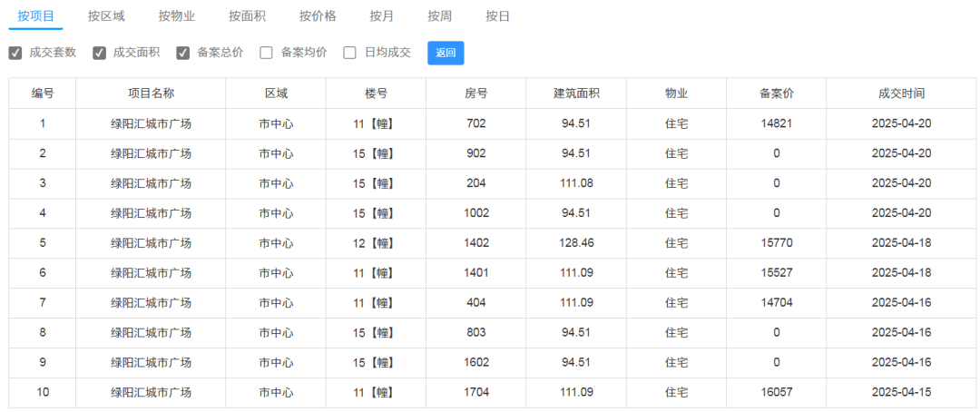980x412 pixels.
Task: Select the 按项目 tab
Action: point(35,16)
